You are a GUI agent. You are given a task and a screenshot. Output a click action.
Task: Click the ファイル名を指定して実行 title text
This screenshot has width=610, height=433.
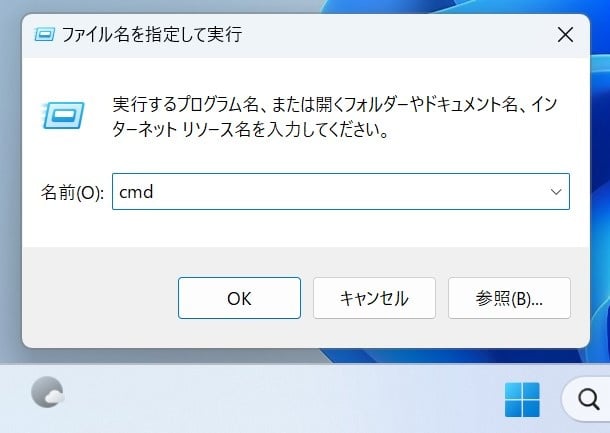click(x=152, y=35)
